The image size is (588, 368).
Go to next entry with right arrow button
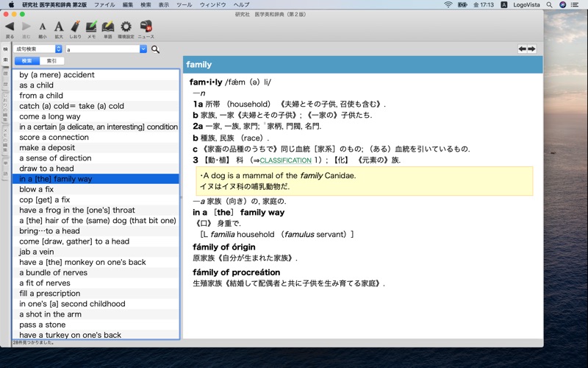[x=531, y=49]
